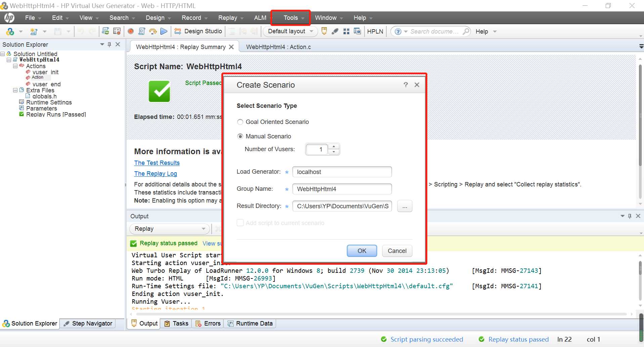Open the ALM menu
Viewport: 644px width, 347px height.
(260, 18)
